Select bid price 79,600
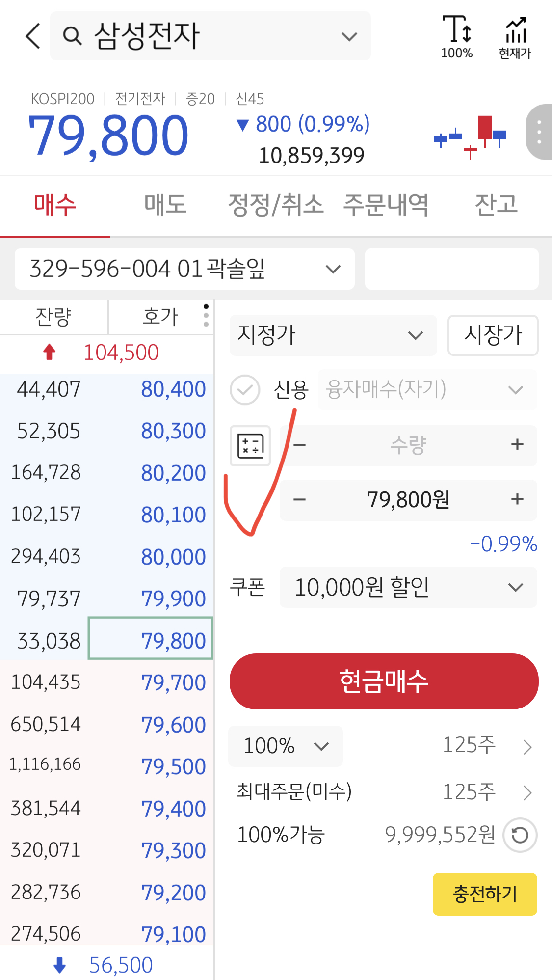Screen dimensions: 552x980 (173, 725)
